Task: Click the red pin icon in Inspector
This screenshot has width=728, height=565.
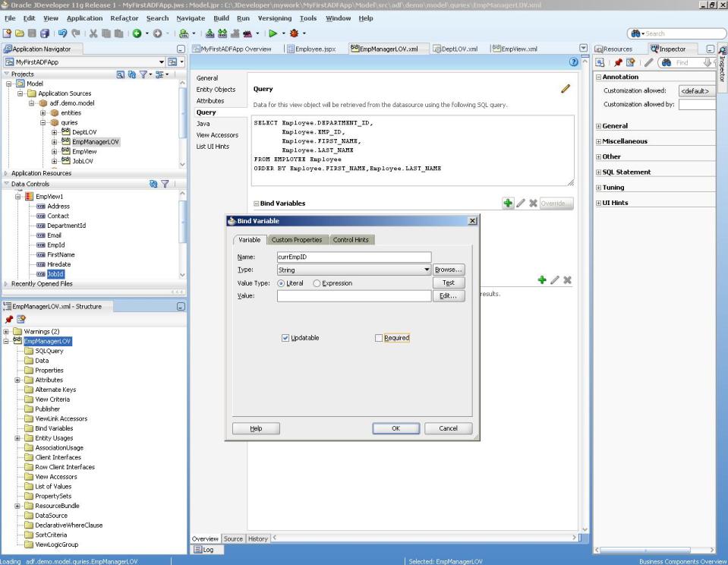Action: tap(617, 62)
